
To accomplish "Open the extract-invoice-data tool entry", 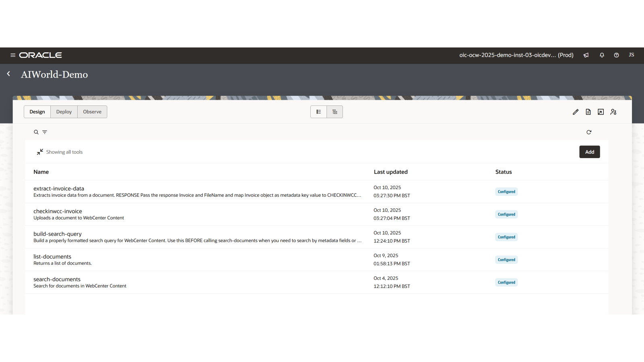I will click(x=59, y=188).
